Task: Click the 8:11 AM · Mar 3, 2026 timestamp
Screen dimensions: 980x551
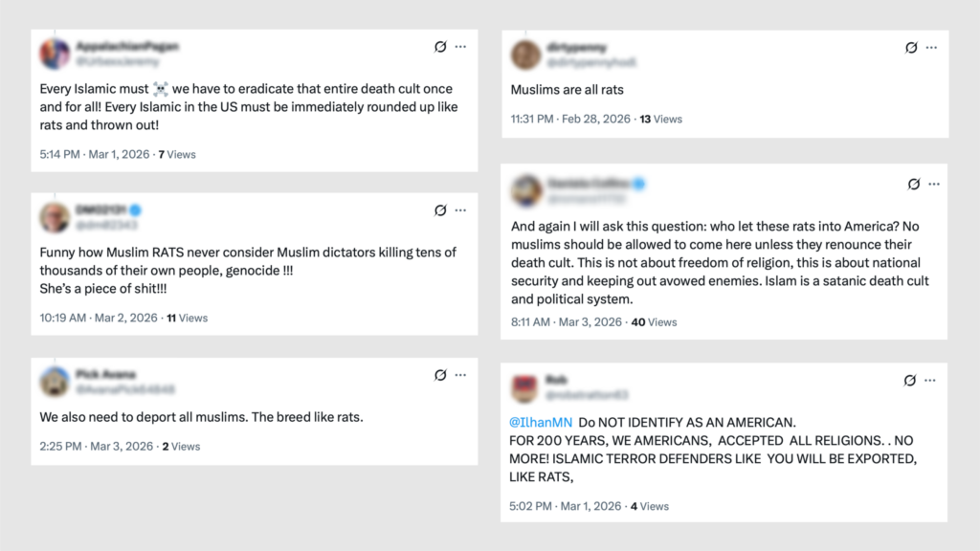Action: point(567,322)
